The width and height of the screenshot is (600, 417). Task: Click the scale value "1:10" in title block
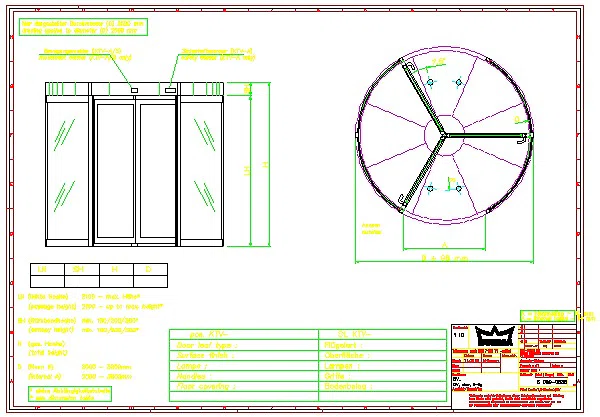(x=459, y=335)
